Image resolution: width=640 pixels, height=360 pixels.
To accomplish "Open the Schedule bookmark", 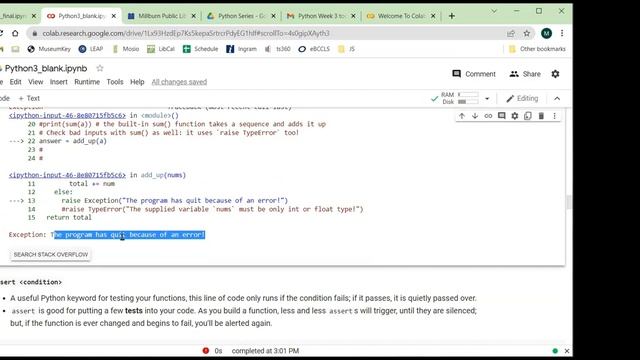I will (200, 49).
